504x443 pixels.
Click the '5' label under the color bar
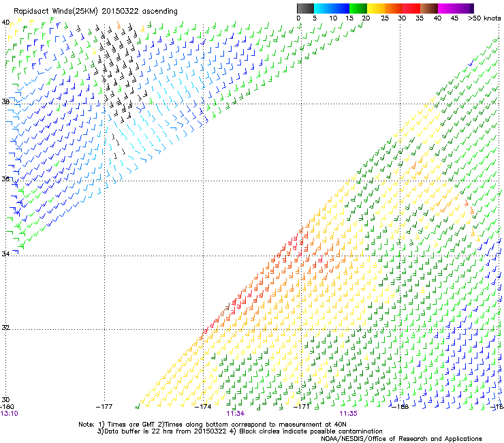[x=315, y=18]
